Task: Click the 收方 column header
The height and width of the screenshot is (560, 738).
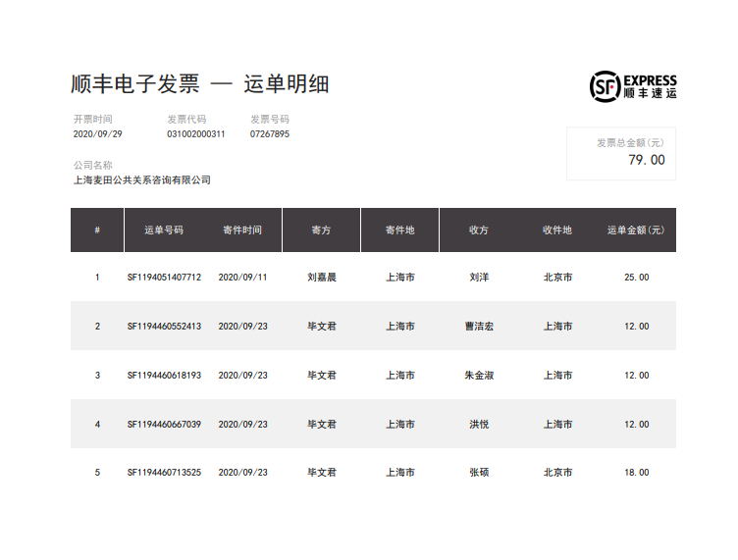Action: tap(479, 230)
